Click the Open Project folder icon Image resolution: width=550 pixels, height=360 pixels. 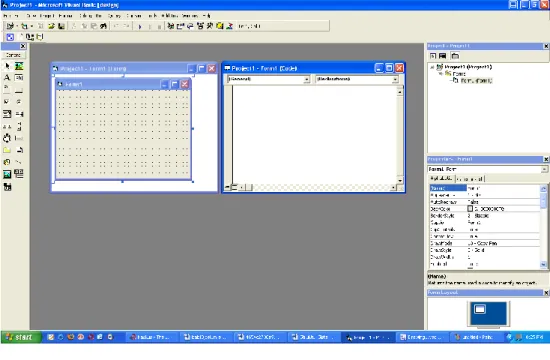tap(51, 26)
